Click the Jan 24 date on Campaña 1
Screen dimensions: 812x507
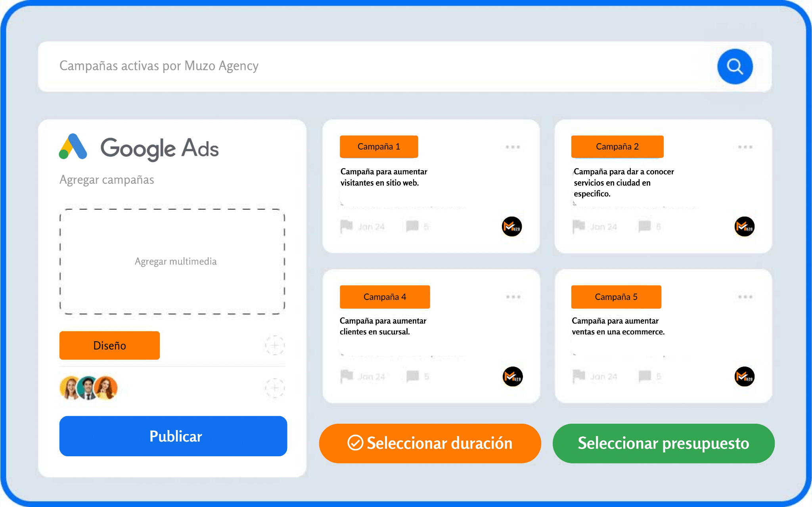coord(371,227)
